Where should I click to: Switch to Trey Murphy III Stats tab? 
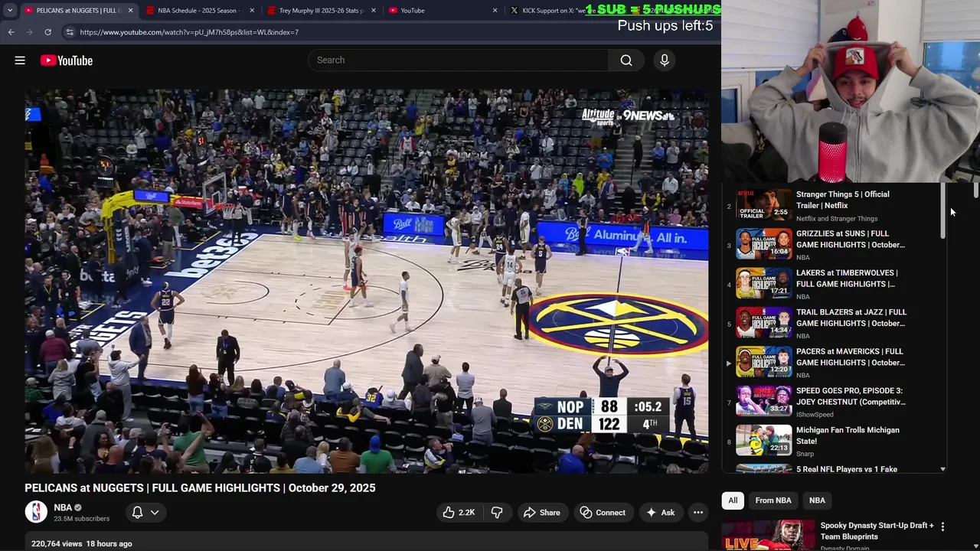(321, 11)
